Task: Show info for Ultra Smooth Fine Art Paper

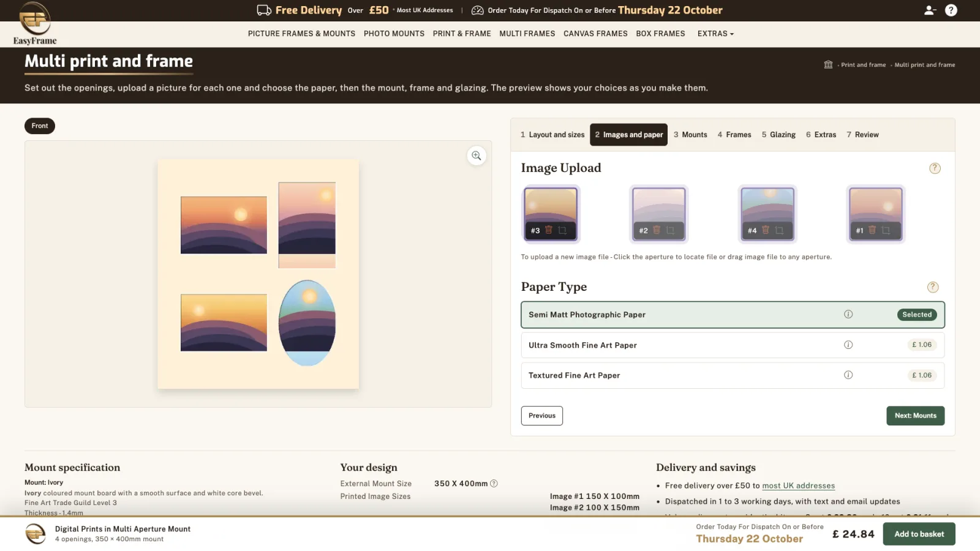Action: pyautogui.click(x=848, y=345)
